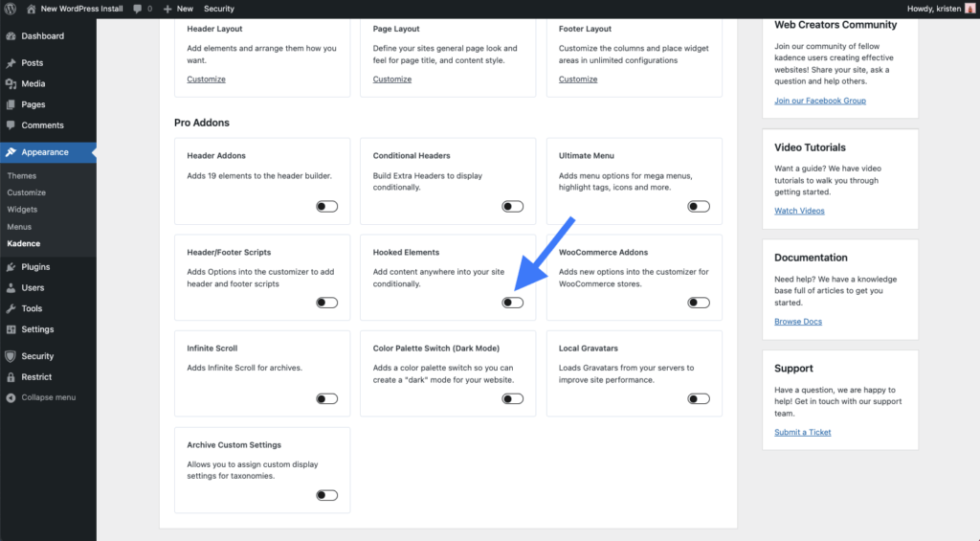Click the Plugins plug icon
The width and height of the screenshot is (980, 541).
(x=11, y=267)
